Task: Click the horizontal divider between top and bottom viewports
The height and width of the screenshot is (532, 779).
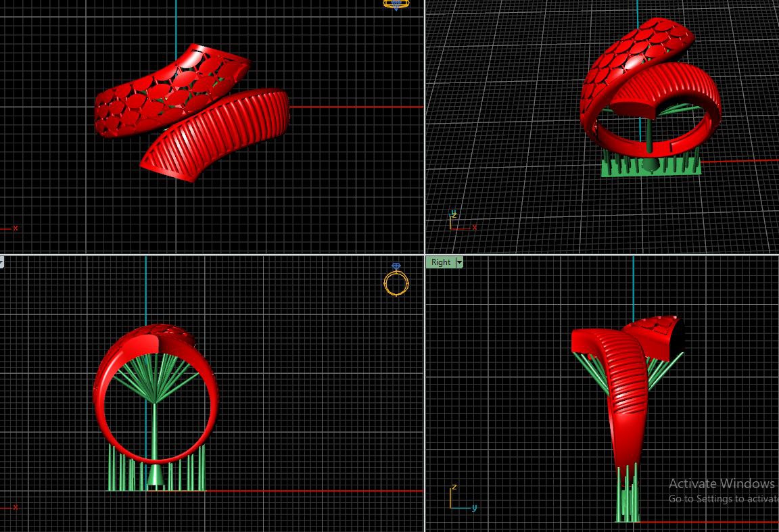Action: (x=203, y=255)
